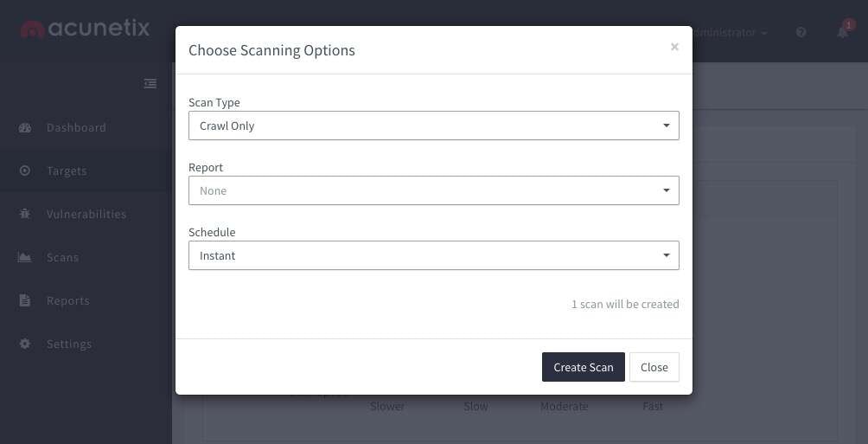This screenshot has height=444, width=868.
Task: Click the Dashboard gauge icon in sidebar
Action: click(x=25, y=127)
